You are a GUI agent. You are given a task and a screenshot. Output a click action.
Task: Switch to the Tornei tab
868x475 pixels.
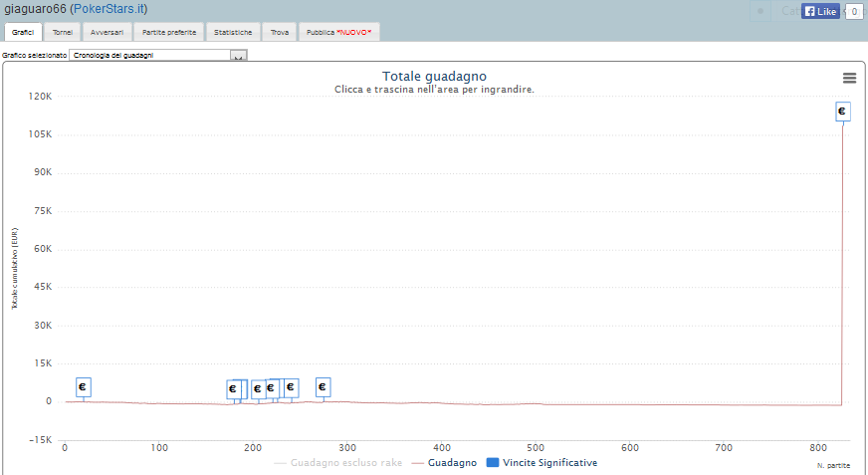63,33
